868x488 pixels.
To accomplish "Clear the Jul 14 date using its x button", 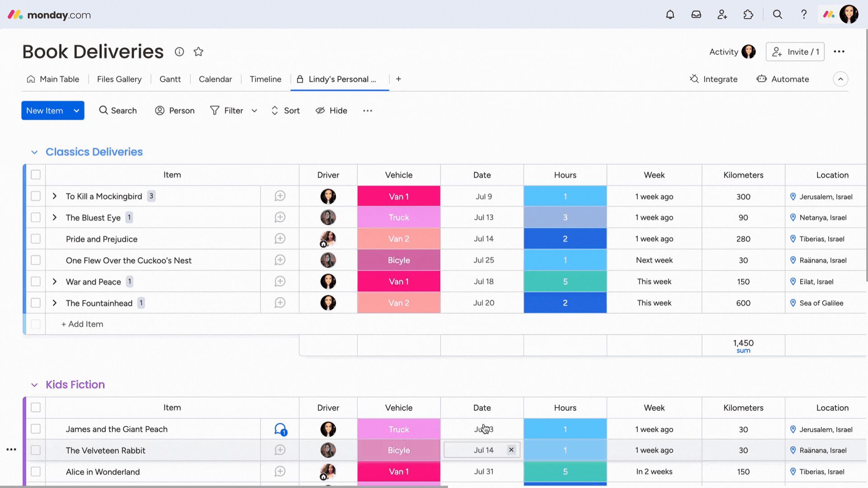I will tap(511, 450).
